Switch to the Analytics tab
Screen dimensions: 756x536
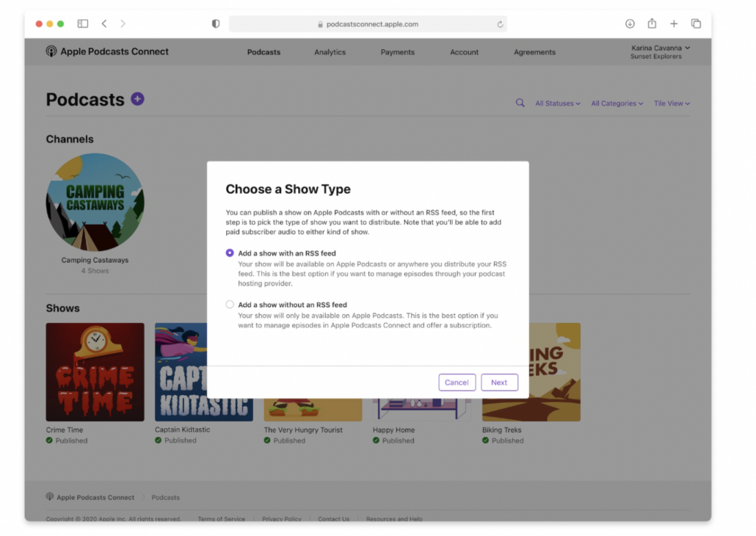point(330,52)
